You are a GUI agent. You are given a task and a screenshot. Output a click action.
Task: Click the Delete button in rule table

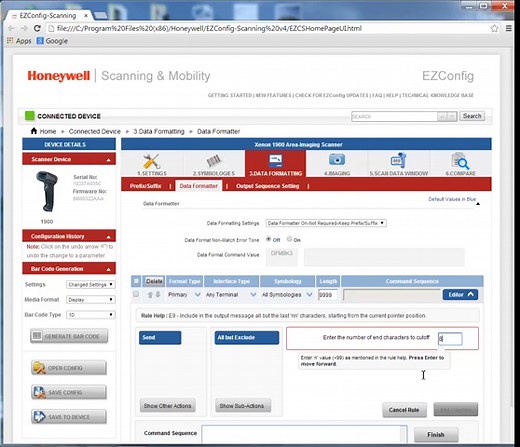point(154,281)
